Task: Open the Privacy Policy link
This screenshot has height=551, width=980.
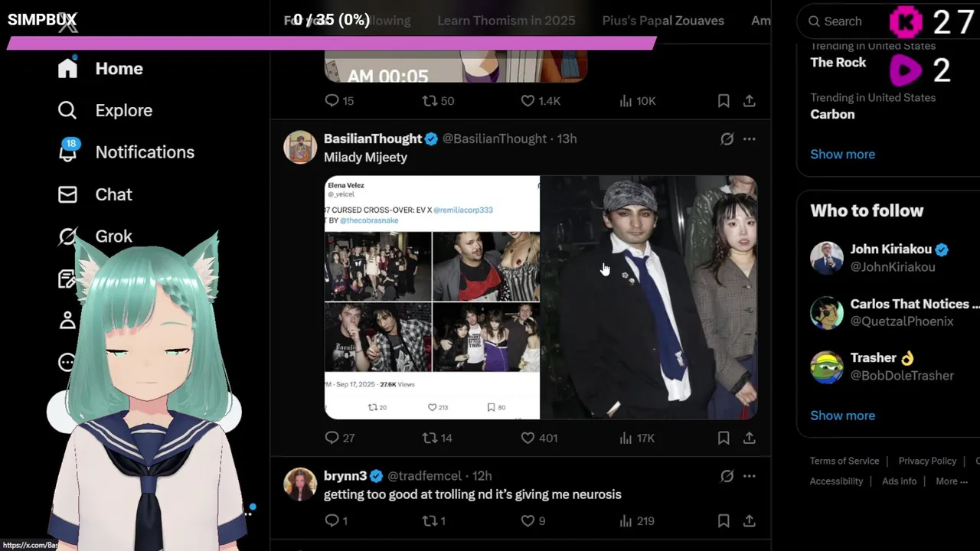Action: click(x=927, y=461)
